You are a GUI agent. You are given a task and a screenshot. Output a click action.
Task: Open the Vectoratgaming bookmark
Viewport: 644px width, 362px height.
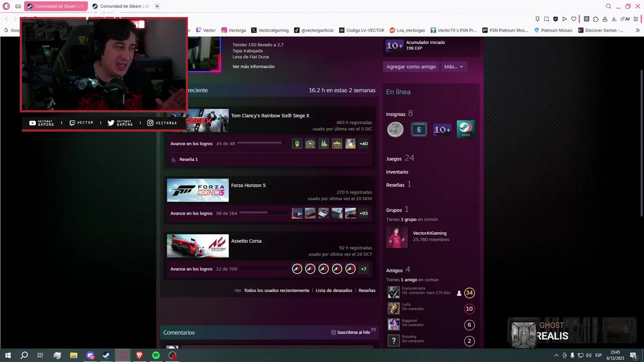pyautogui.click(x=271, y=30)
